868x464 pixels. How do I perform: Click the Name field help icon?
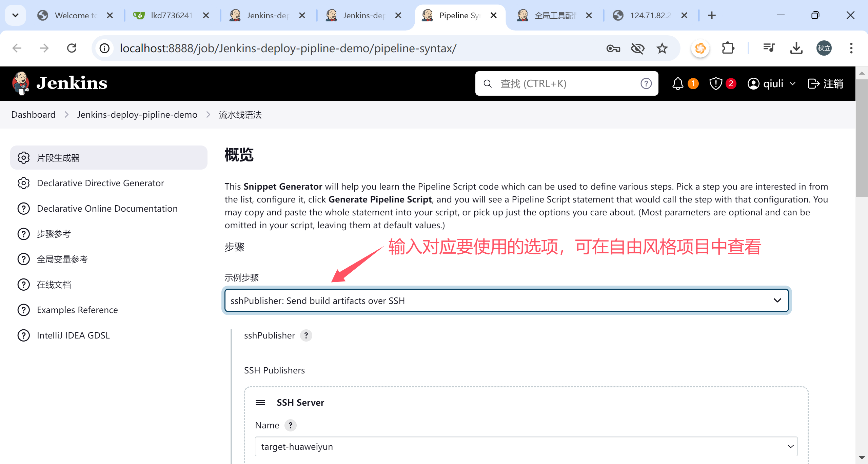click(290, 425)
